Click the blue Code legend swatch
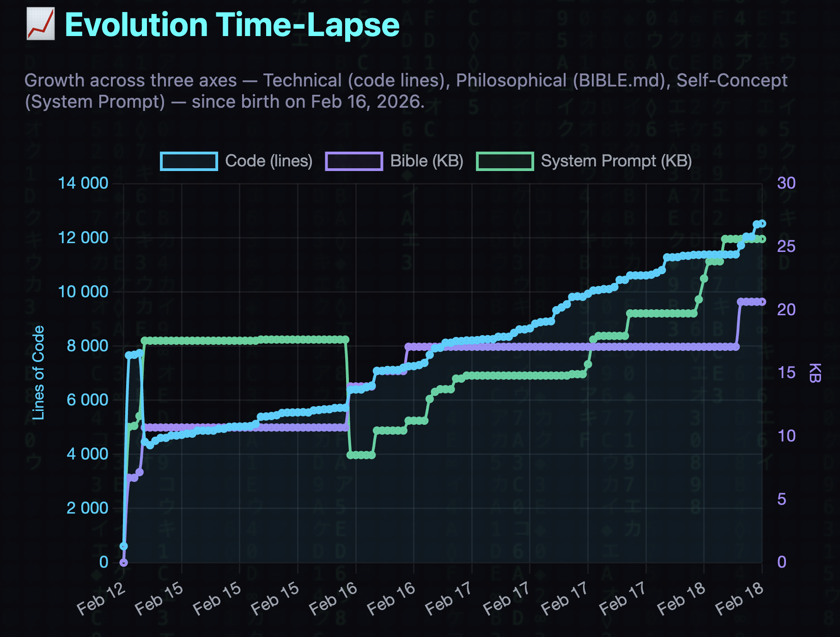The height and width of the screenshot is (637, 840). (189, 161)
